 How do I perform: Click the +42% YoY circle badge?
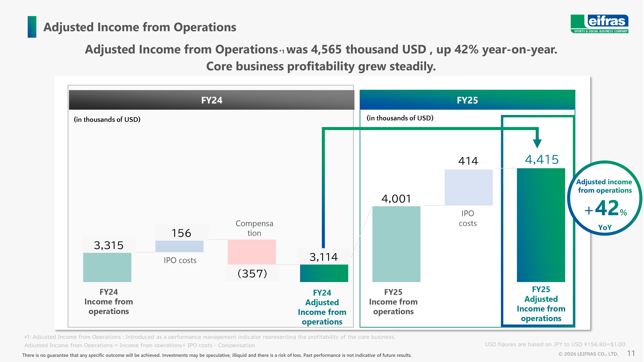605,198
